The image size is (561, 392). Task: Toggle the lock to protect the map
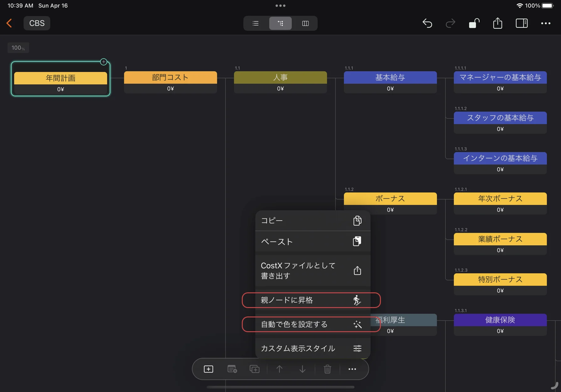point(474,23)
